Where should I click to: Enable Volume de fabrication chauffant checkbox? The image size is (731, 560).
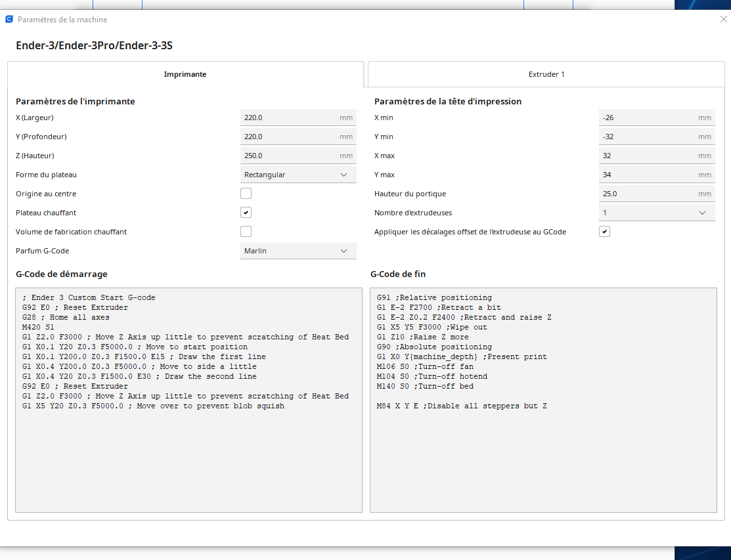pos(246,232)
